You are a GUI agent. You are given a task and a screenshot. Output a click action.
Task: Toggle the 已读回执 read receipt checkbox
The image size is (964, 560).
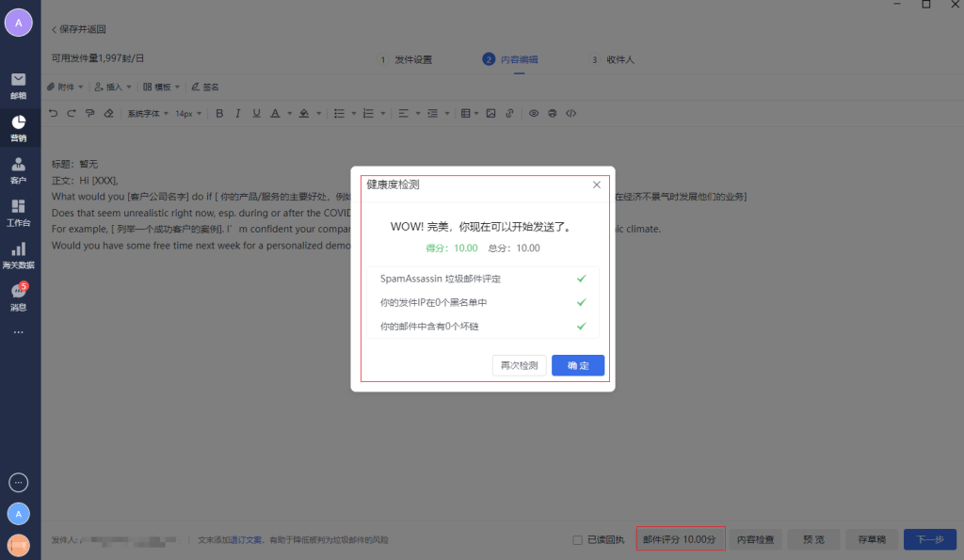[578, 540]
